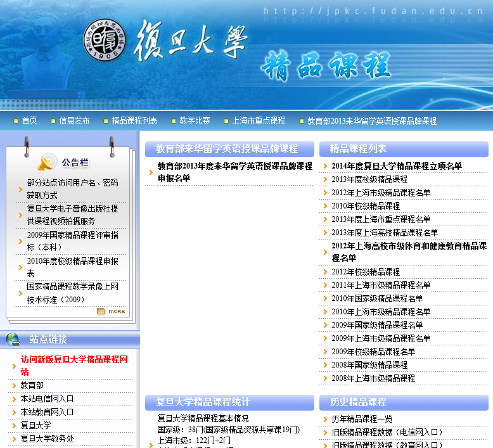Open 部分站点访问用户名、密码获取方式 notice
The height and width of the screenshot is (448, 493).
point(73,189)
